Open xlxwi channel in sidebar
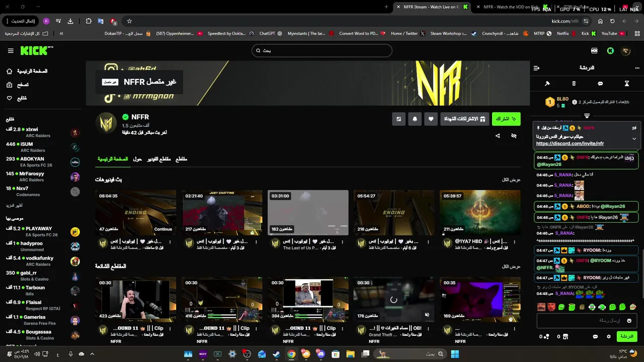Viewport: 644px width, 362px height. 43,133
